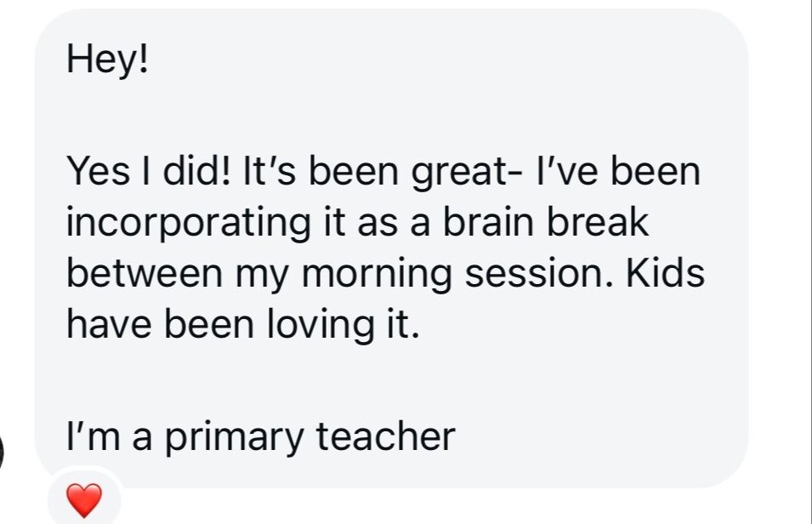The height and width of the screenshot is (524, 812).
Task: Click the word "primary" in the last line
Action: 221,437
